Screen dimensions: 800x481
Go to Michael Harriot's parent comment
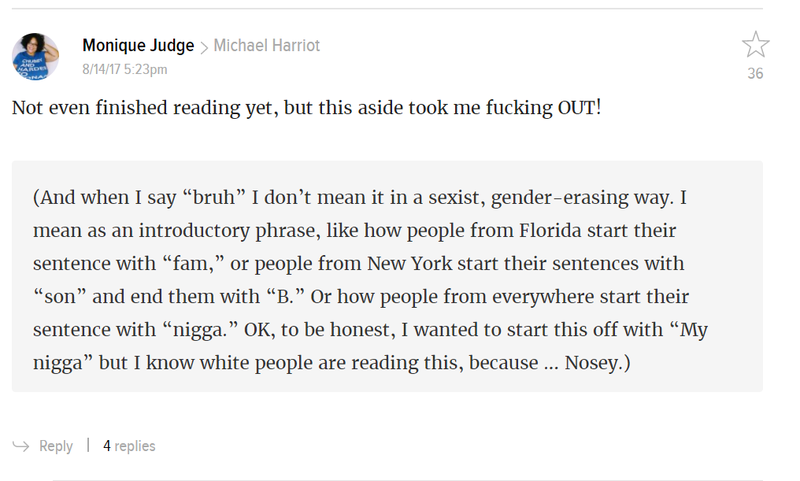pos(266,45)
